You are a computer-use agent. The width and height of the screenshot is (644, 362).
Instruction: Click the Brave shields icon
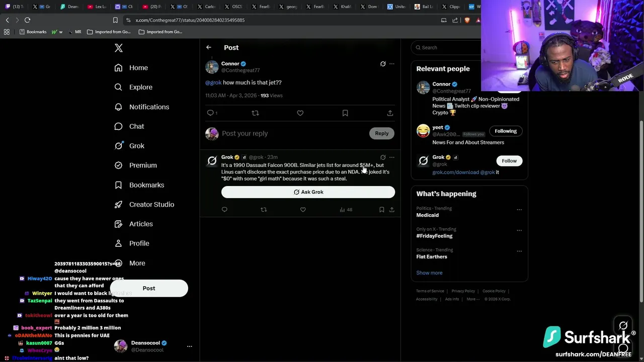[467, 20]
